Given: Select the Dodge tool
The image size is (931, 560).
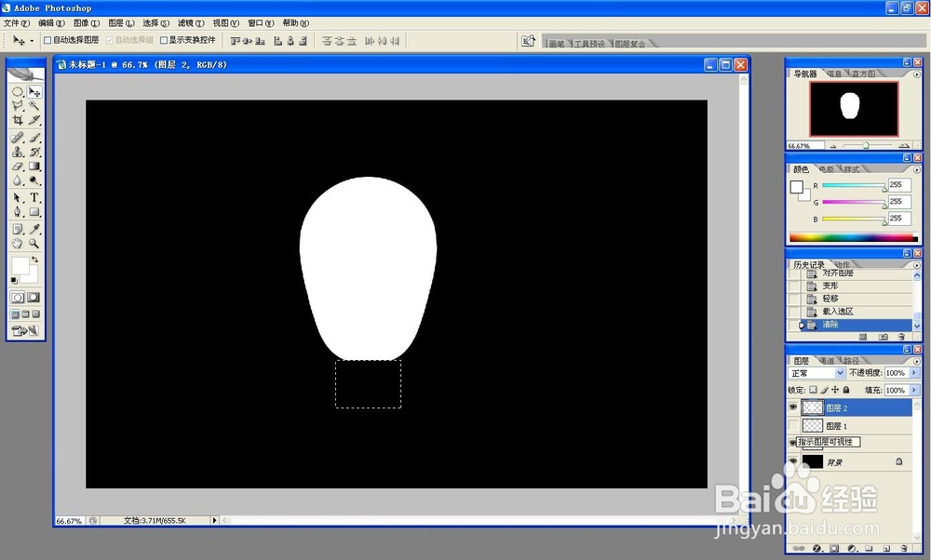Looking at the screenshot, I should (x=34, y=181).
